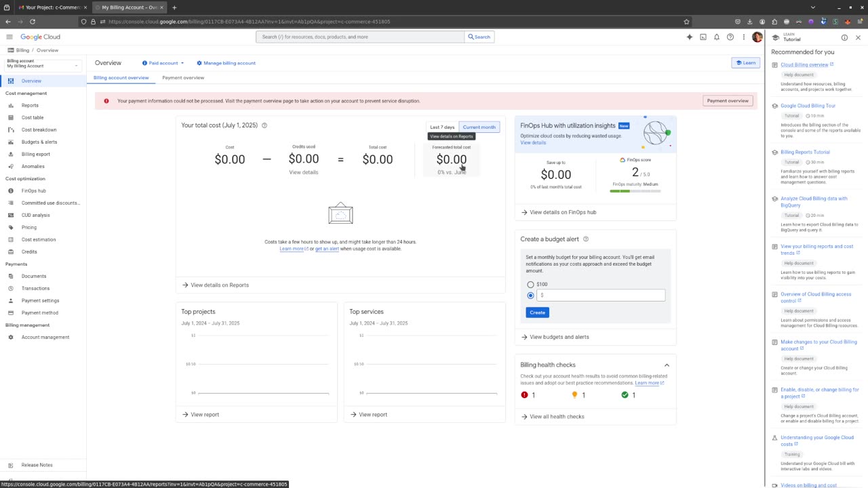Switch to Payment overview tab
Viewport: 868px width, 488px height.
click(183, 77)
